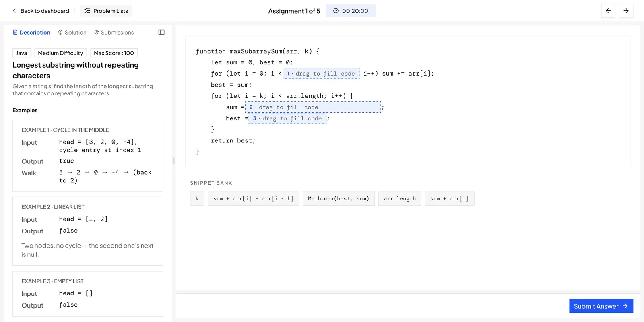Select code slot 1 drop zone
This screenshot has width=644, height=322.
pos(321,74)
